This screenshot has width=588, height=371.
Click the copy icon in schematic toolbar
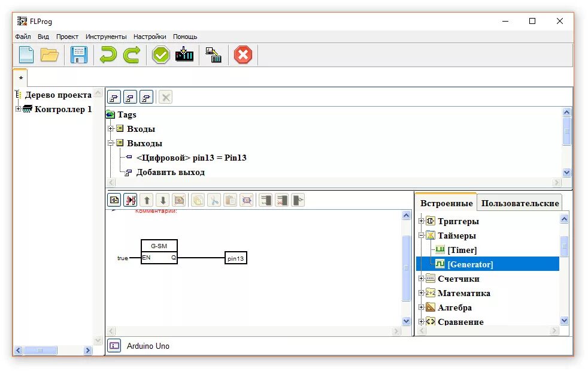click(198, 200)
